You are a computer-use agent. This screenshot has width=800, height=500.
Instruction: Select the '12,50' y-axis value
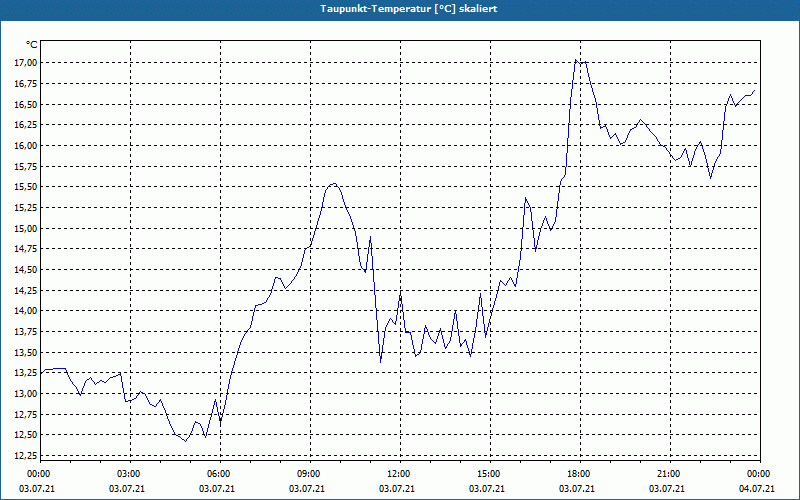[x=28, y=435]
